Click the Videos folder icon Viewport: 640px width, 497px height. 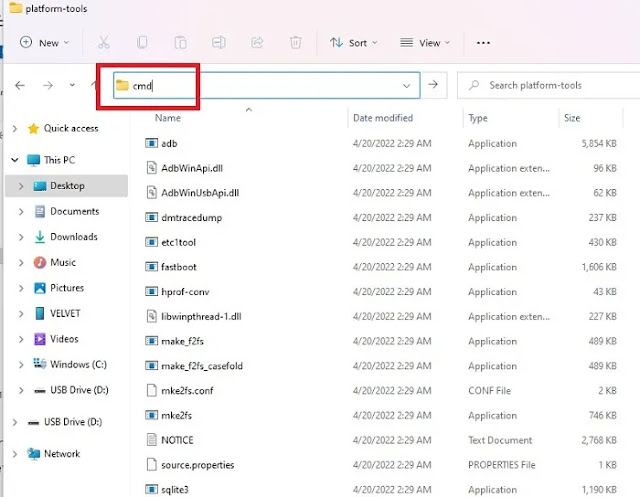coord(40,339)
